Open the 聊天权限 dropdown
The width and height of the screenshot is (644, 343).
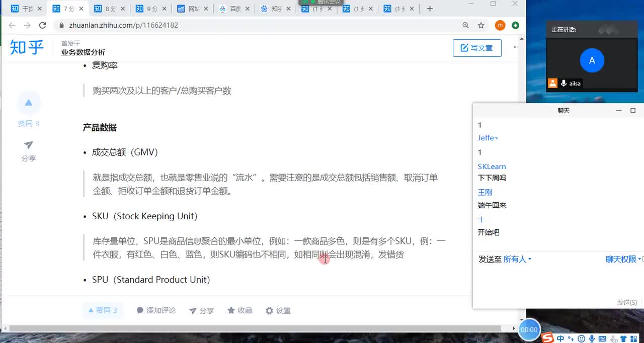coord(623,259)
